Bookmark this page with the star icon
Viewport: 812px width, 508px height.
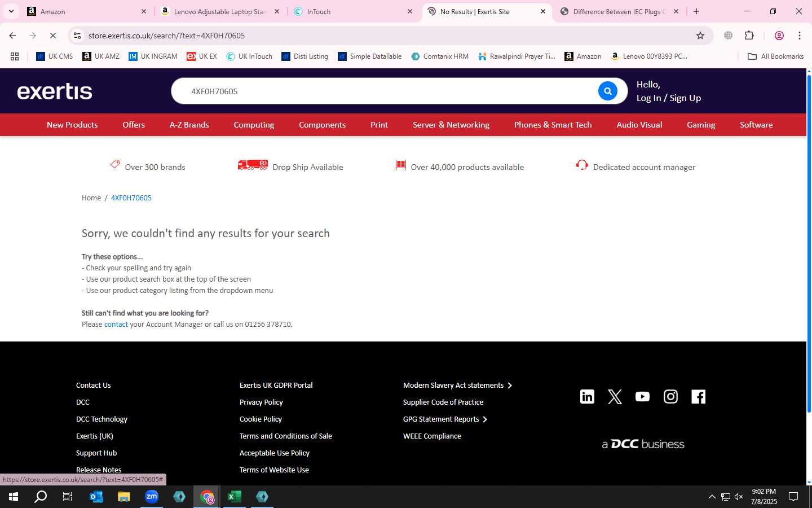point(700,36)
